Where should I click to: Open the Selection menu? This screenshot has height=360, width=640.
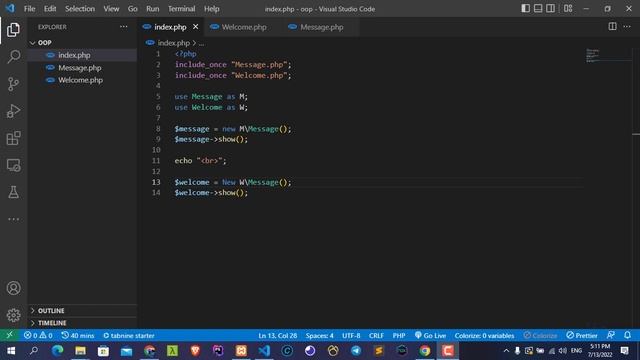tap(80, 9)
